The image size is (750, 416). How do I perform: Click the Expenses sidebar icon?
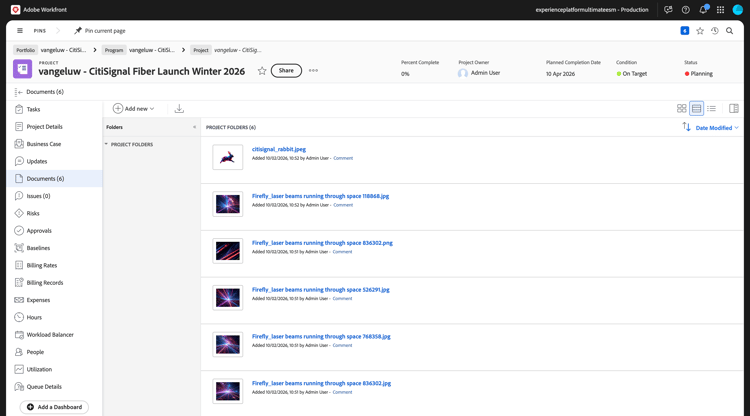[x=19, y=300]
